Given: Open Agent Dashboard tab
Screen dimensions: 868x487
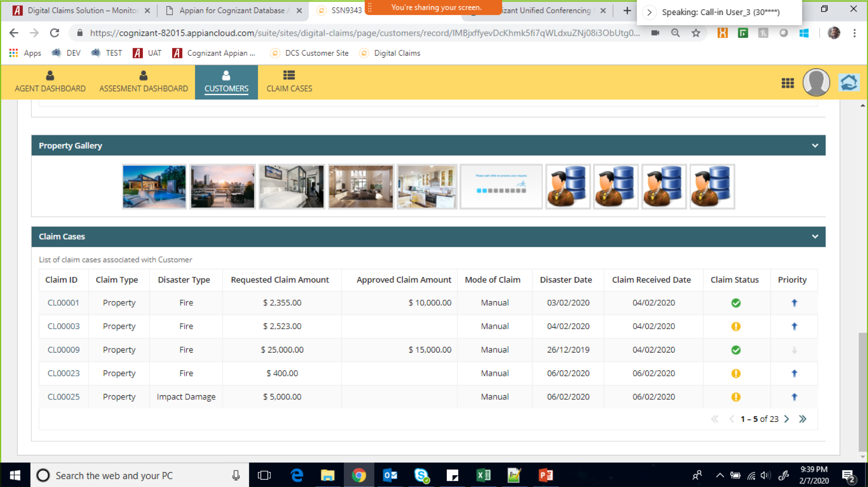Looking at the screenshot, I should click(x=50, y=82).
